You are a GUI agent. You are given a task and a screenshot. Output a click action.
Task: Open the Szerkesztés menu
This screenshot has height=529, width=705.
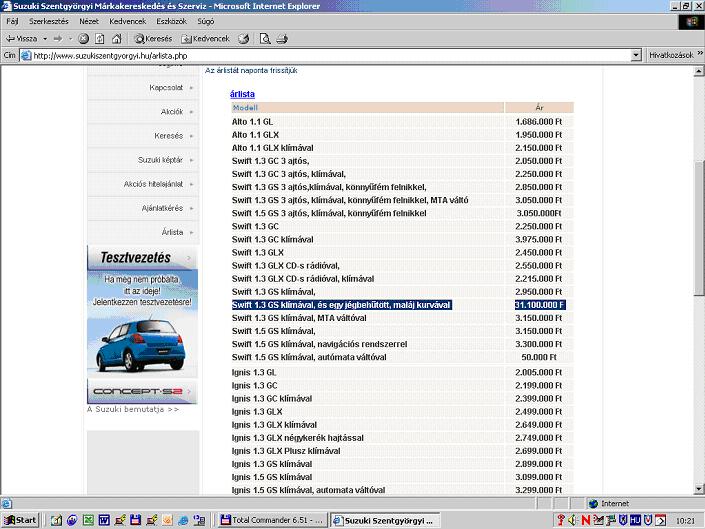point(49,21)
